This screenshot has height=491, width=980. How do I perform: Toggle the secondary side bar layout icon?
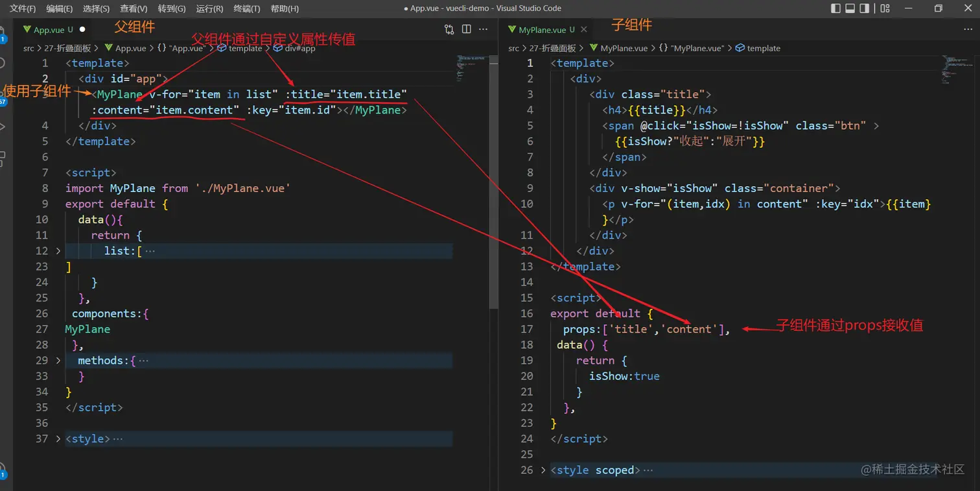pyautogui.click(x=865, y=8)
